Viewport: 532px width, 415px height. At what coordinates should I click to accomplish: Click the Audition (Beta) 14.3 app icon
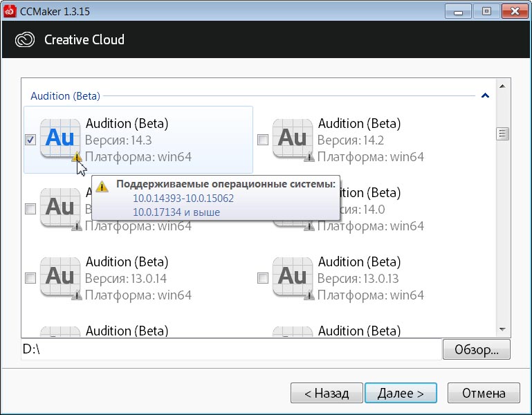(60, 138)
